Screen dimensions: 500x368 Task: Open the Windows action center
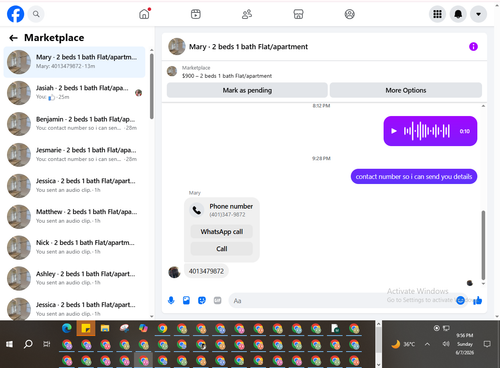[x=487, y=344]
